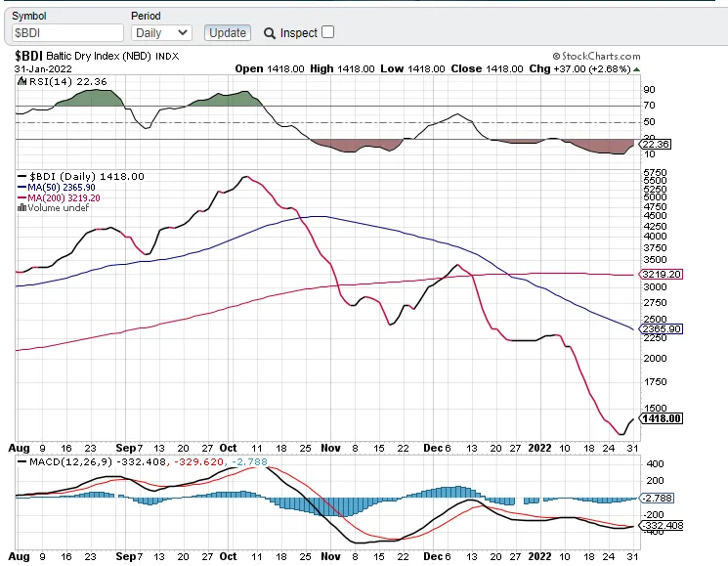
Task: Click the blue MA(50) legend swatch
Action: coord(21,187)
